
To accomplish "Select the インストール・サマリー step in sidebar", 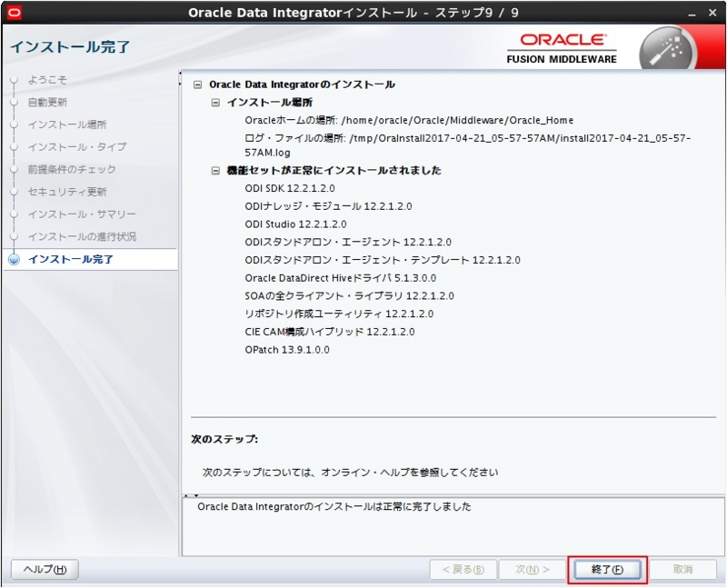I will pos(82,214).
